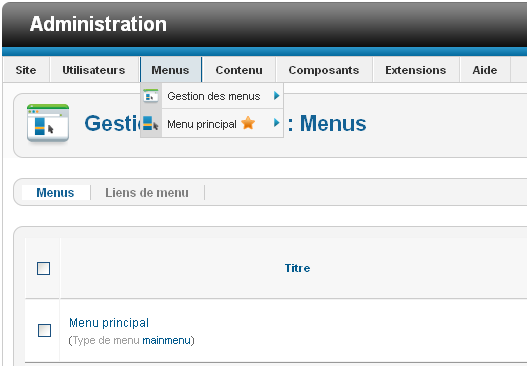The width and height of the screenshot is (527, 366).
Task: Expand the Menu principal submenu arrow
Action: 277,123
